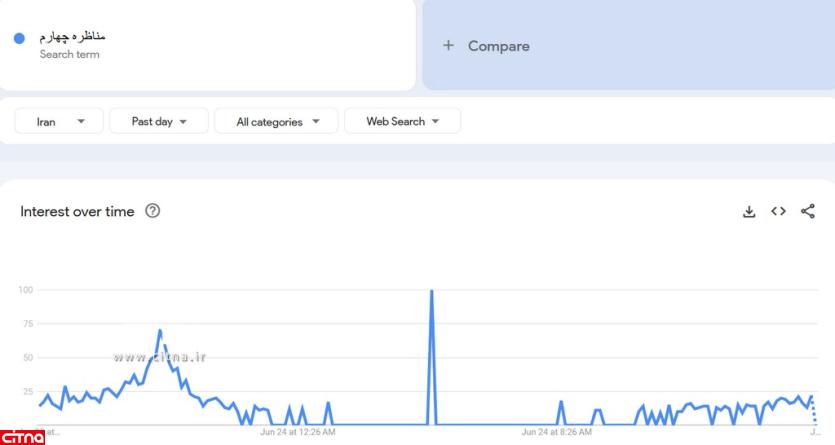This screenshot has width=835, height=445.
Task: Click the www.citna.ir watermark text
Action: coord(160,356)
